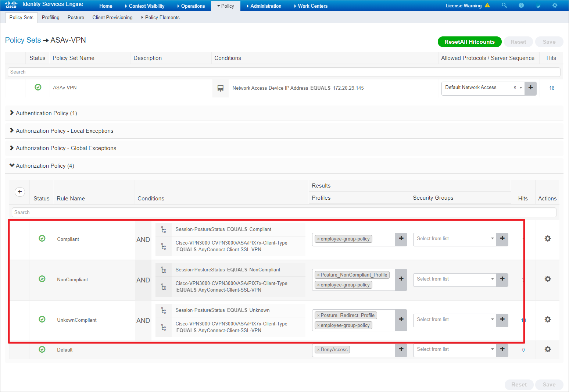
Task: Open actions gear for UnkownCompliant rule
Action: 548,320
